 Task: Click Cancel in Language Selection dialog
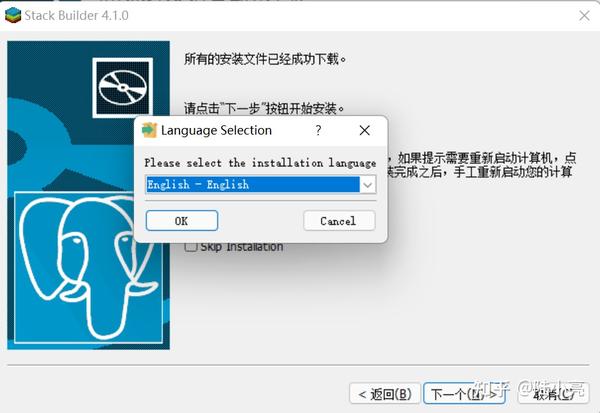pyautogui.click(x=339, y=221)
